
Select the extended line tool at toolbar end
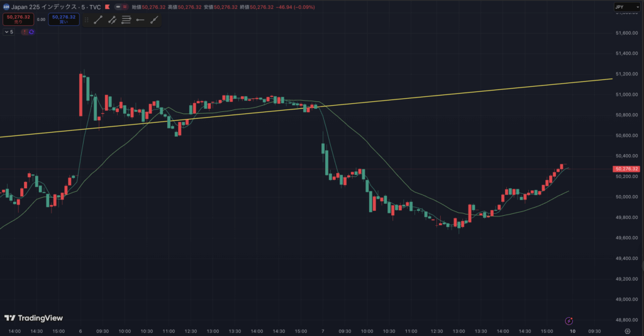point(153,20)
